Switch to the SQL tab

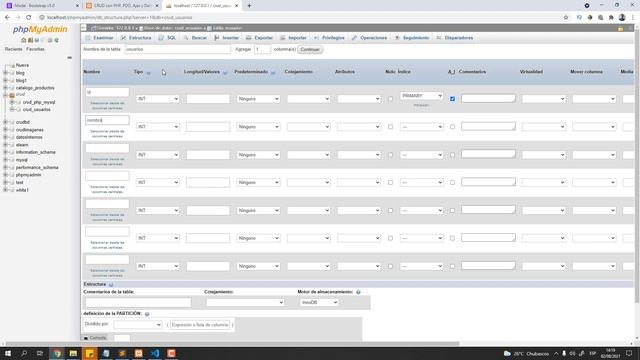pos(167,38)
